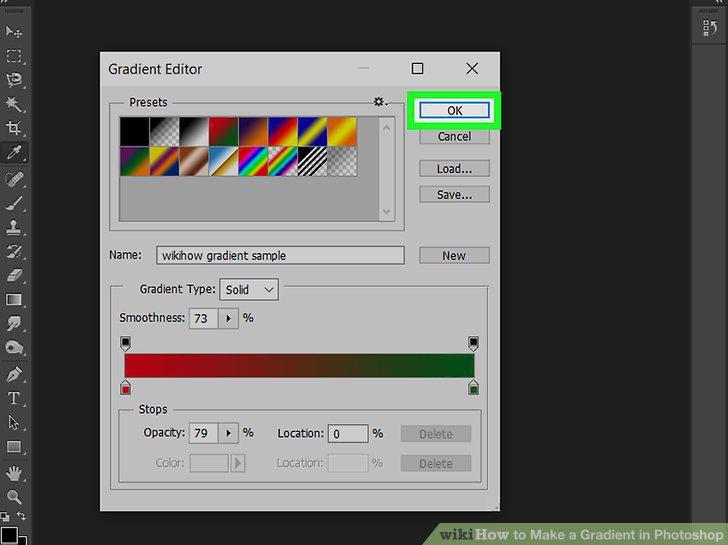Select the Type tool
The image size is (728, 545).
[13, 398]
